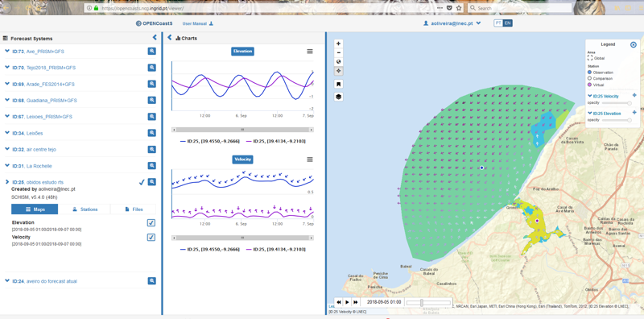The height and width of the screenshot is (319, 644).
Task: Click the selected checkmark for ID:25
Action: [x=142, y=182]
